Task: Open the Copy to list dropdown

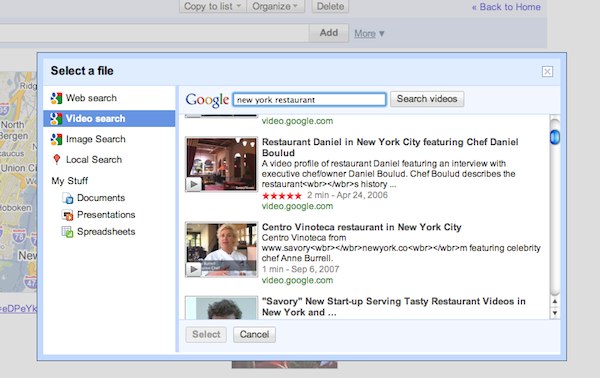Action: pyautogui.click(x=213, y=6)
